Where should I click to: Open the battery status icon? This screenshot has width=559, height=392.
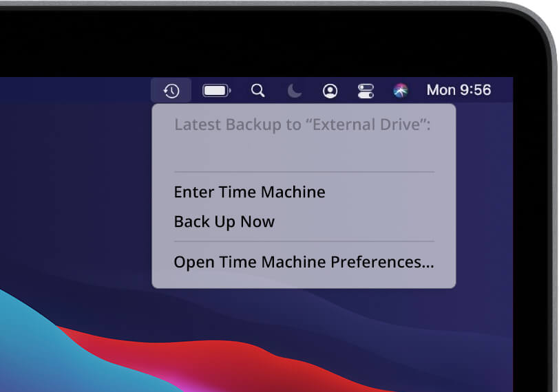tap(216, 90)
